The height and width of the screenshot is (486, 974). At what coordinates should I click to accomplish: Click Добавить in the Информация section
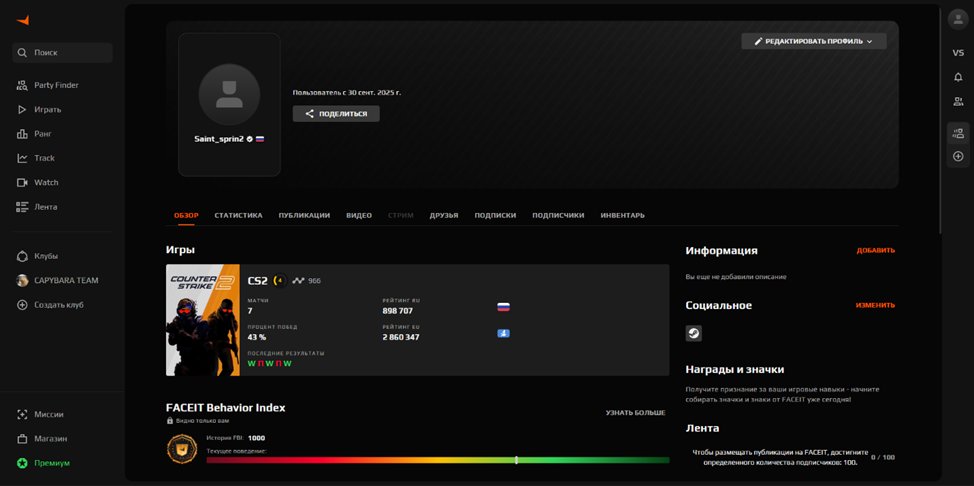click(x=876, y=250)
